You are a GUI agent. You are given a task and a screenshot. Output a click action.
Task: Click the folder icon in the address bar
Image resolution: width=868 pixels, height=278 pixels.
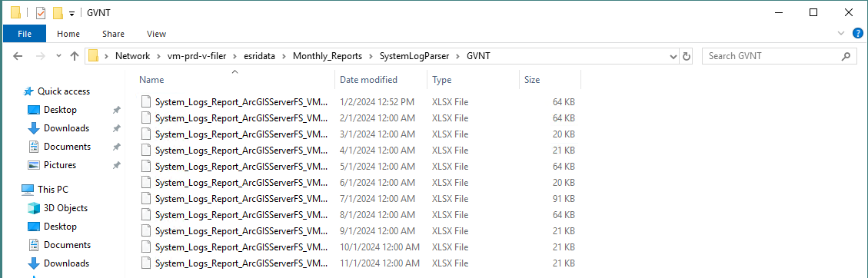click(93, 56)
